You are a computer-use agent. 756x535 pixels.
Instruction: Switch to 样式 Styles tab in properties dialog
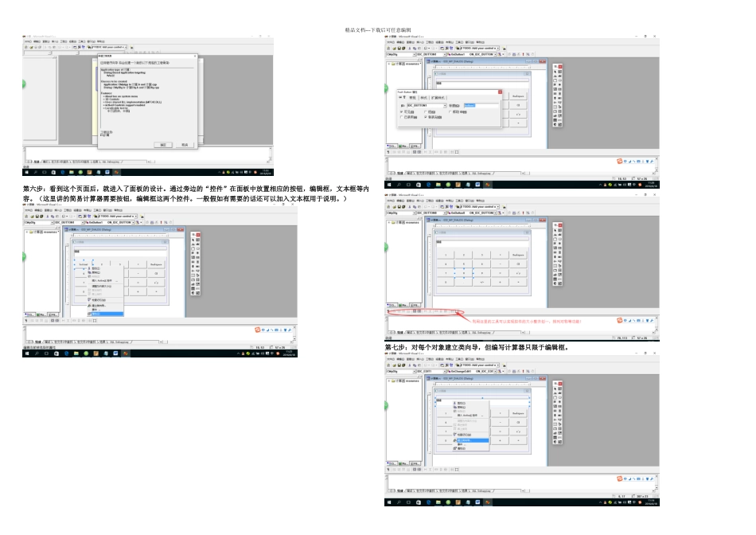tap(424, 97)
